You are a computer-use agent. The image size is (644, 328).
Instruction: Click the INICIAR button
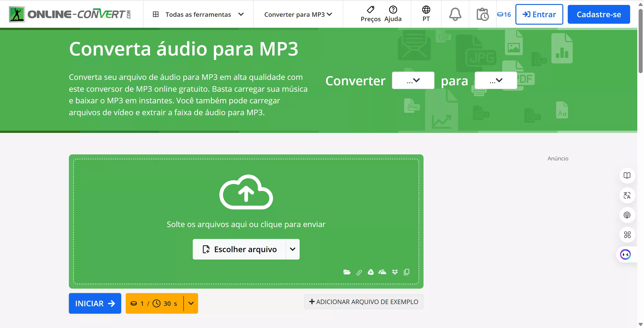pyautogui.click(x=95, y=303)
